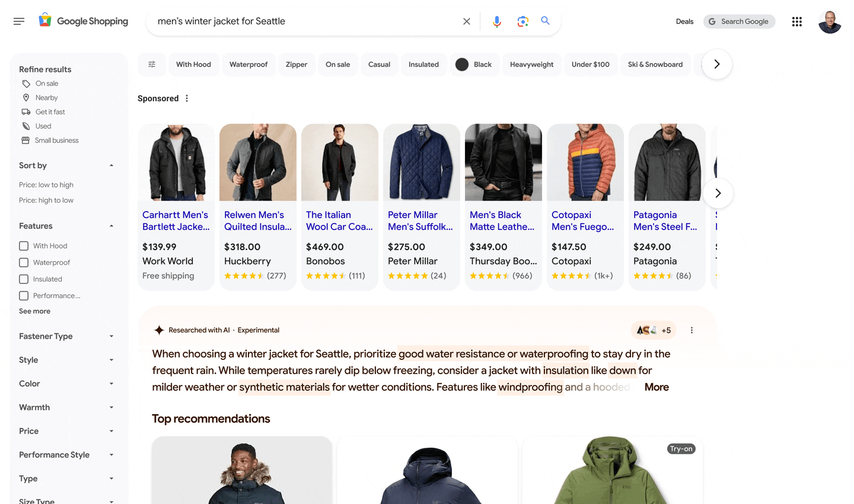This screenshot has width=854, height=504.
Task: Open AI summary three-dot options
Action: 692,330
